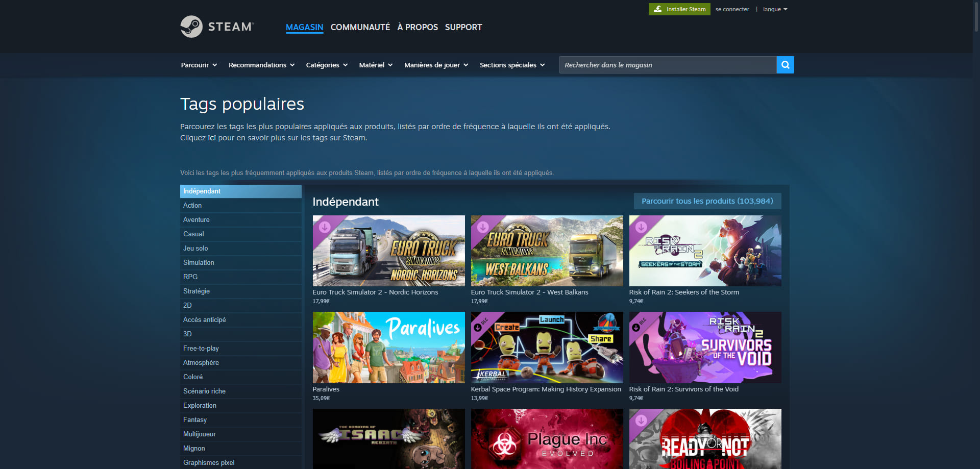
Task: Select the Accès anticipé tag
Action: (241, 319)
